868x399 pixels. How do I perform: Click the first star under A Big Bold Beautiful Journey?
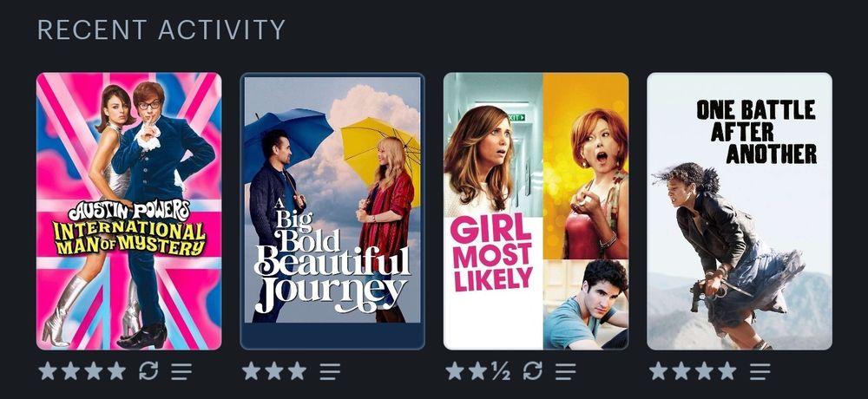(252, 370)
